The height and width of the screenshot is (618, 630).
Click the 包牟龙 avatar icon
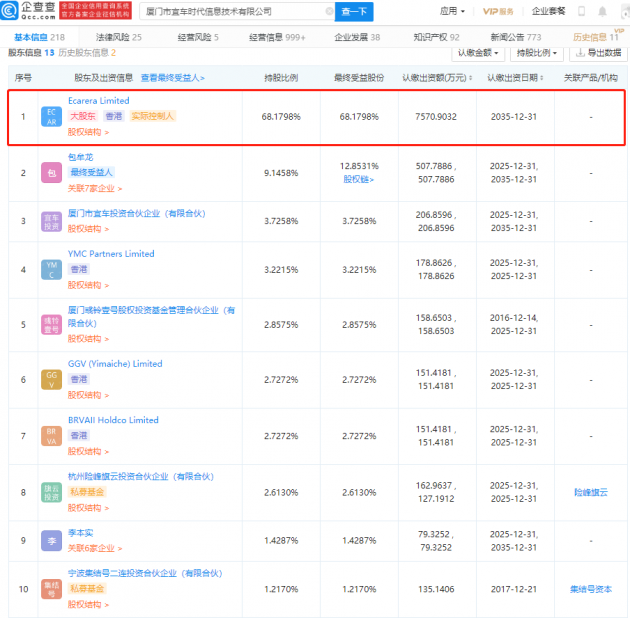click(x=52, y=172)
